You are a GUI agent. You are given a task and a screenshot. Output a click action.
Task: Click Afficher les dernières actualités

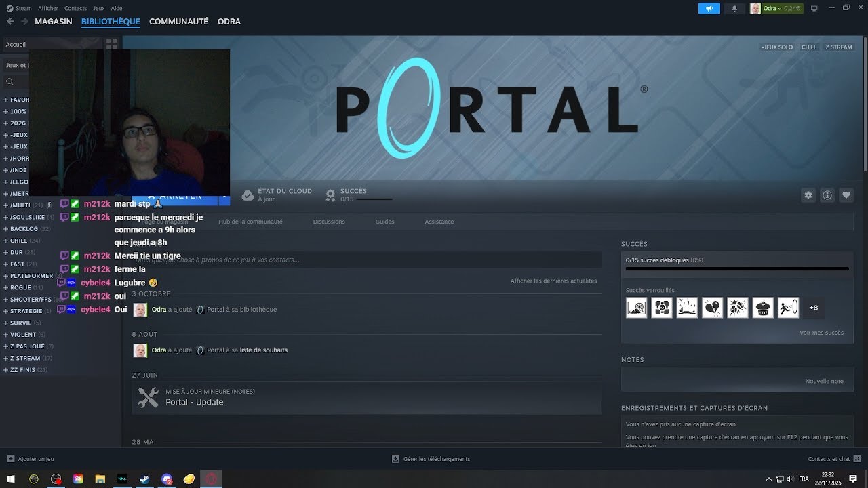tap(553, 281)
